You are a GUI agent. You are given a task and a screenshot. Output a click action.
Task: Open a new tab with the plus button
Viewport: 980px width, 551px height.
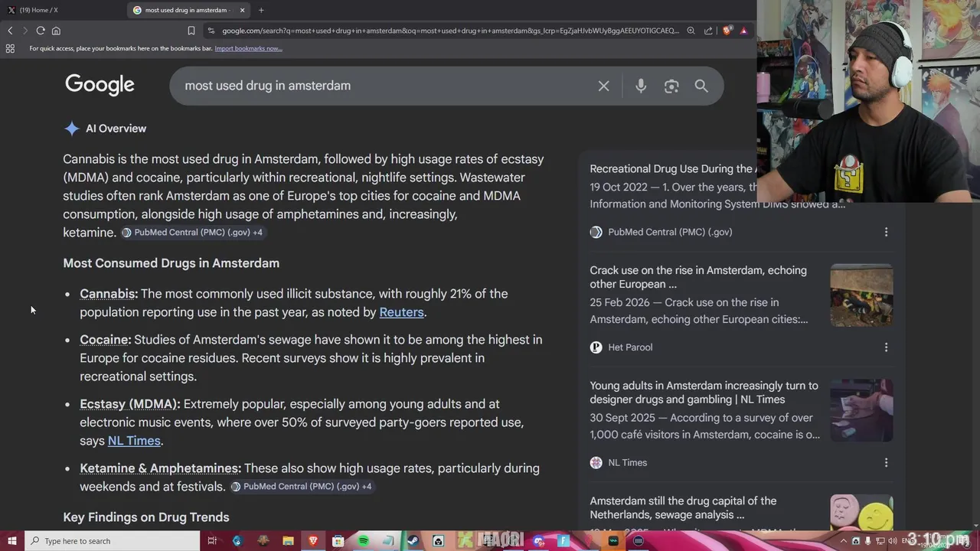[261, 10]
